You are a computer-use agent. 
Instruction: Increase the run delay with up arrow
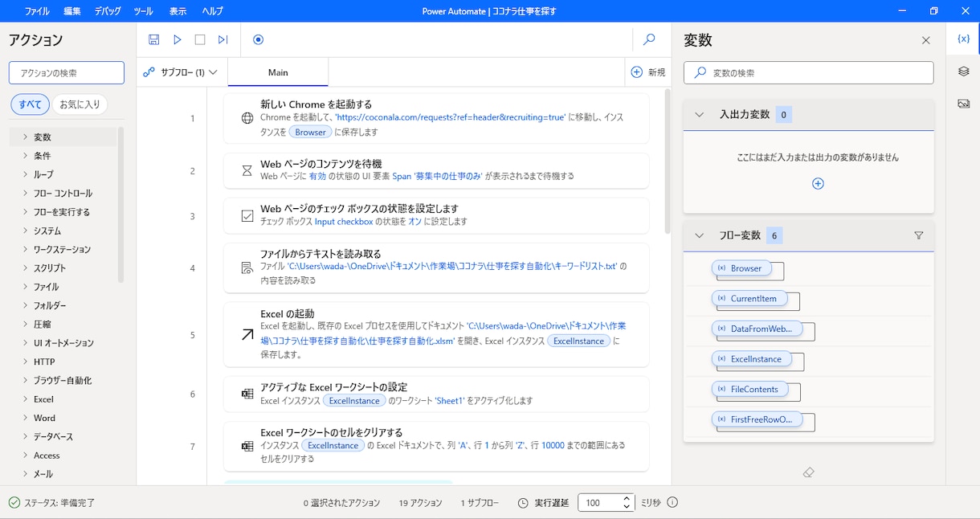627,498
